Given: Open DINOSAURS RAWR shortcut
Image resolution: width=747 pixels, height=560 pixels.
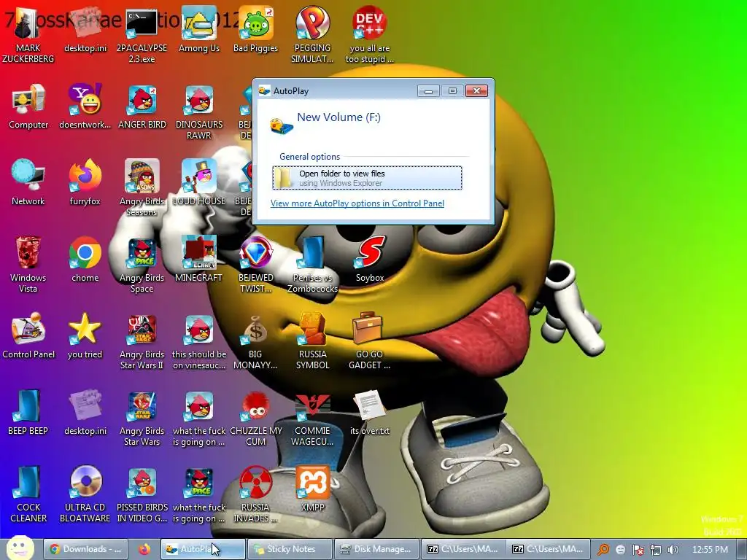Looking at the screenshot, I should pos(198,112).
